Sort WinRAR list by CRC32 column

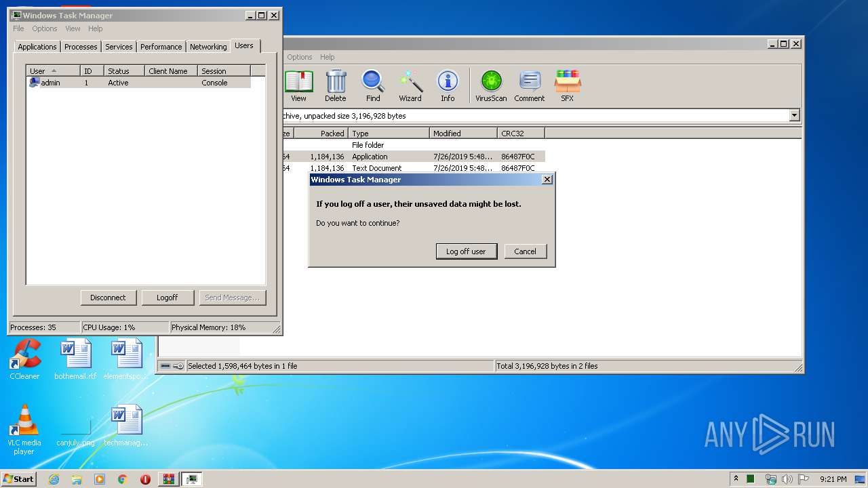coord(521,134)
